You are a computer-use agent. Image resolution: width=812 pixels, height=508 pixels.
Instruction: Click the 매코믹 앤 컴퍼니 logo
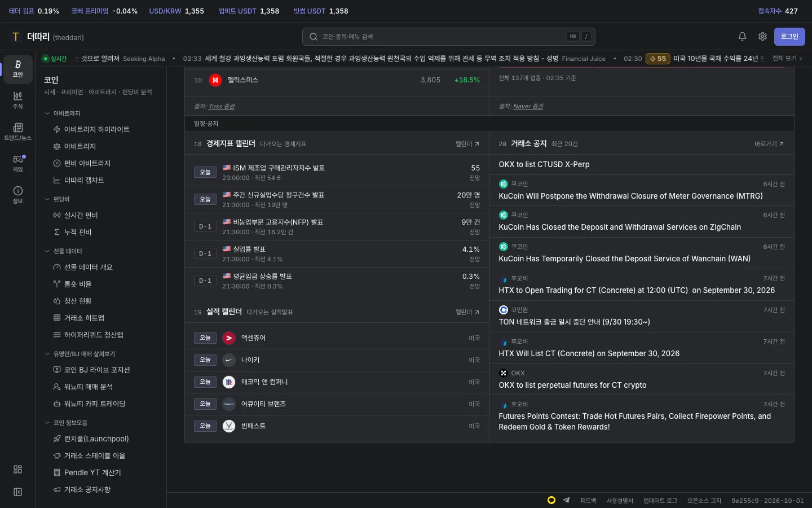228,382
